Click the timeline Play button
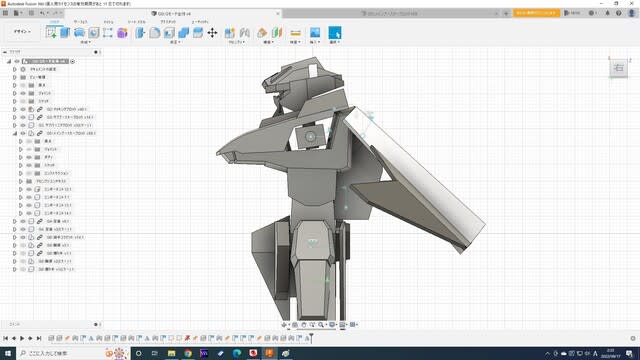 pyautogui.click(x=22, y=338)
